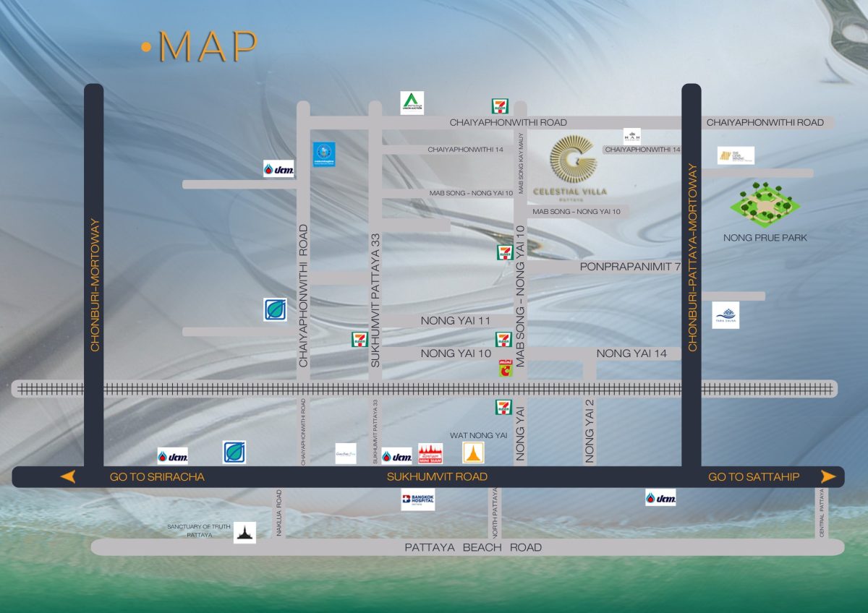Click the blue lotus logo beside the motorway
868x613 pixels.
click(x=726, y=315)
